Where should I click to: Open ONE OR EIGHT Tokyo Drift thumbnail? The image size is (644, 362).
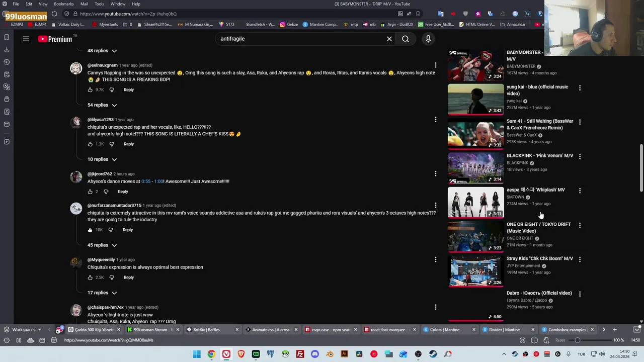tap(475, 236)
